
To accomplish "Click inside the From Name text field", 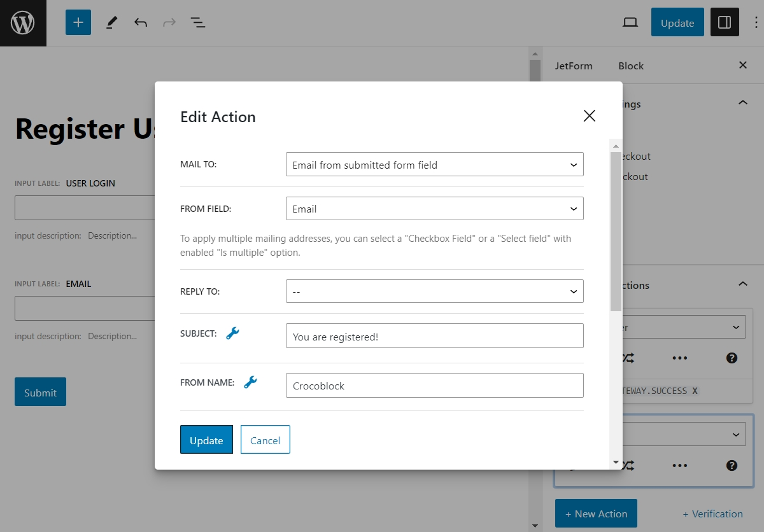I will (x=434, y=385).
